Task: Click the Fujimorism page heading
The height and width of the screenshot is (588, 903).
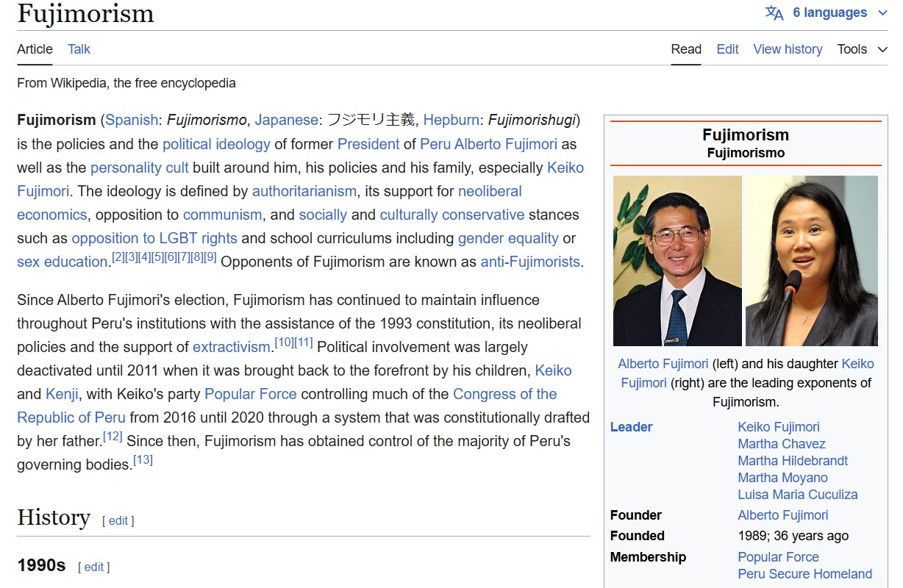Action: pos(85,13)
